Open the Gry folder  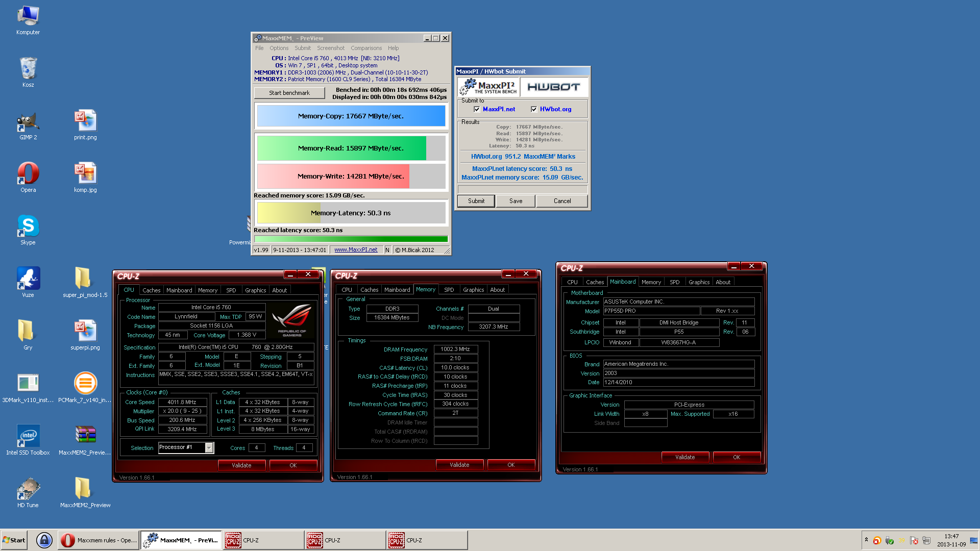coord(28,335)
